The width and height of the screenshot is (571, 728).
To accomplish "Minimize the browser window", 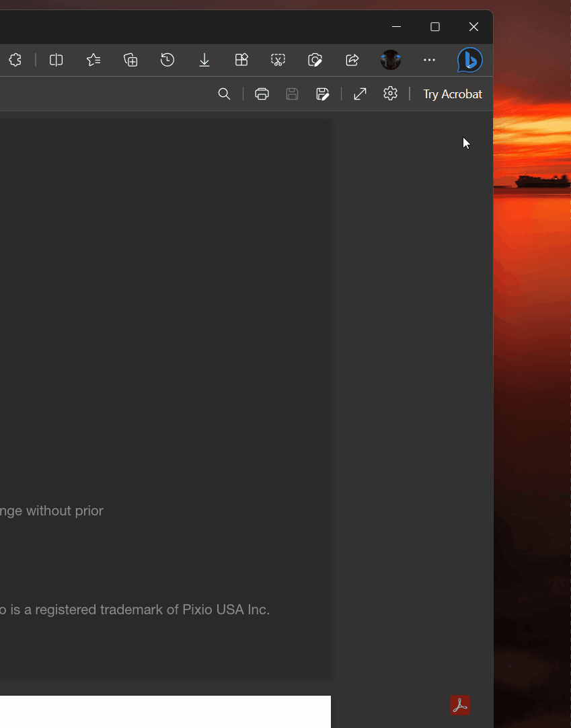I will (396, 27).
